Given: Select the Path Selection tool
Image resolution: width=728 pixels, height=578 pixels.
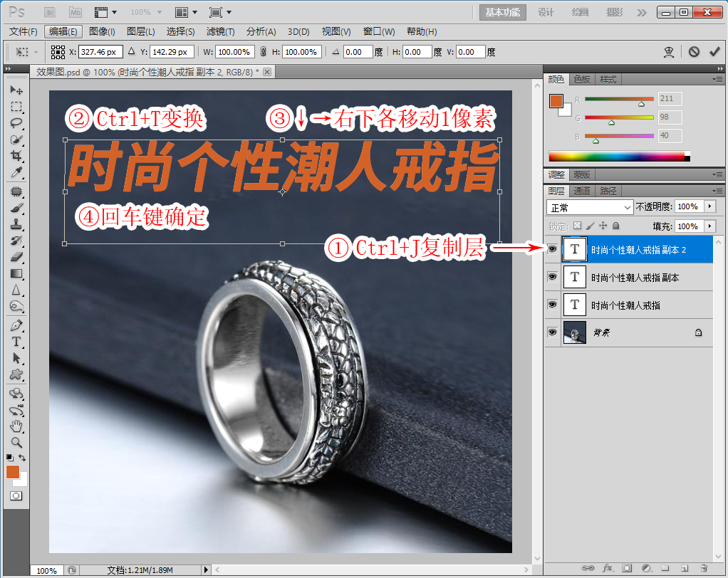Looking at the screenshot, I should coord(16,358).
